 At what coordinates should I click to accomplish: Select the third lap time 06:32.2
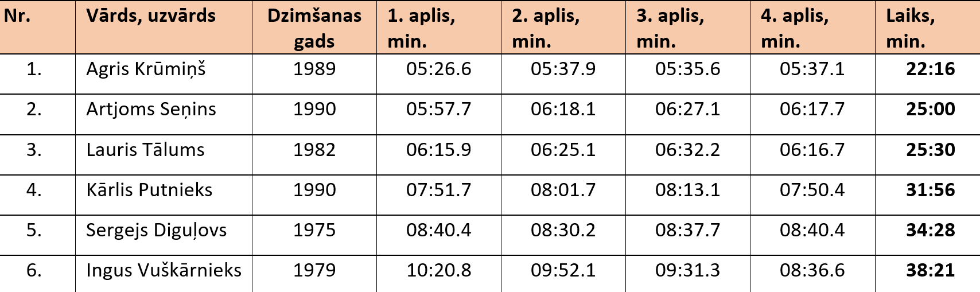(x=687, y=150)
